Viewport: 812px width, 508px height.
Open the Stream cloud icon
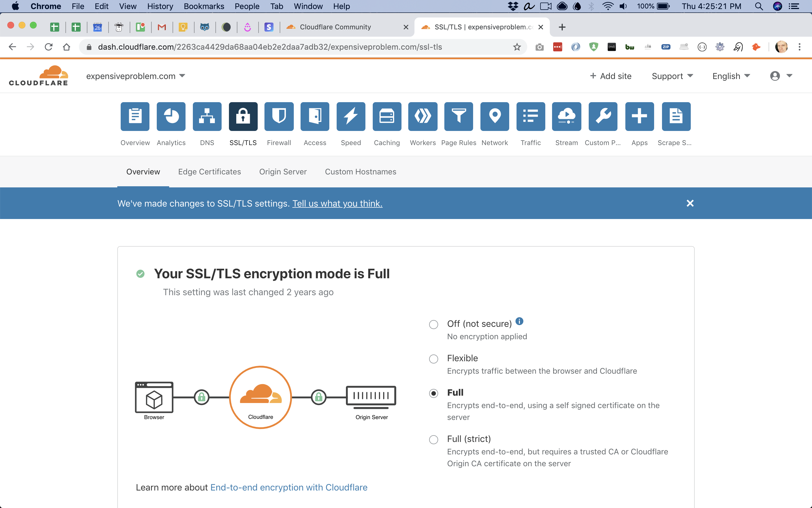pos(566,116)
